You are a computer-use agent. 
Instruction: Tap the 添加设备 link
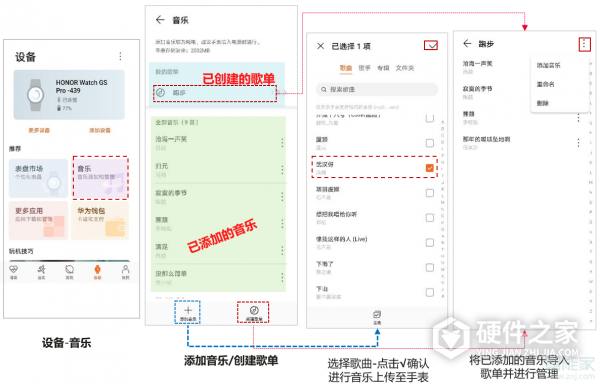tap(100, 130)
